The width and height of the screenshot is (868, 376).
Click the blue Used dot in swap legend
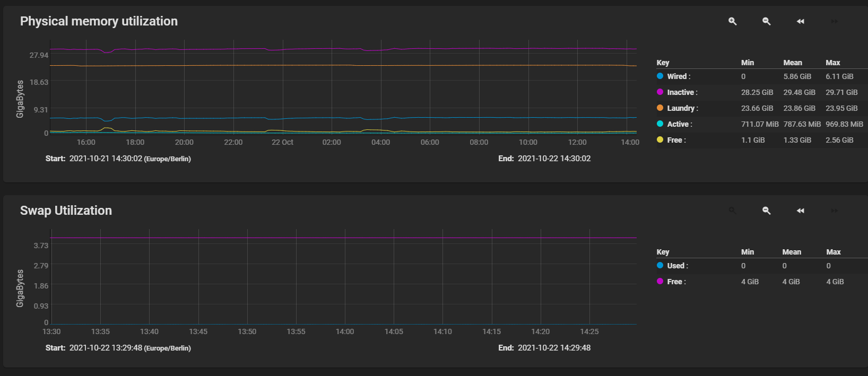click(660, 265)
